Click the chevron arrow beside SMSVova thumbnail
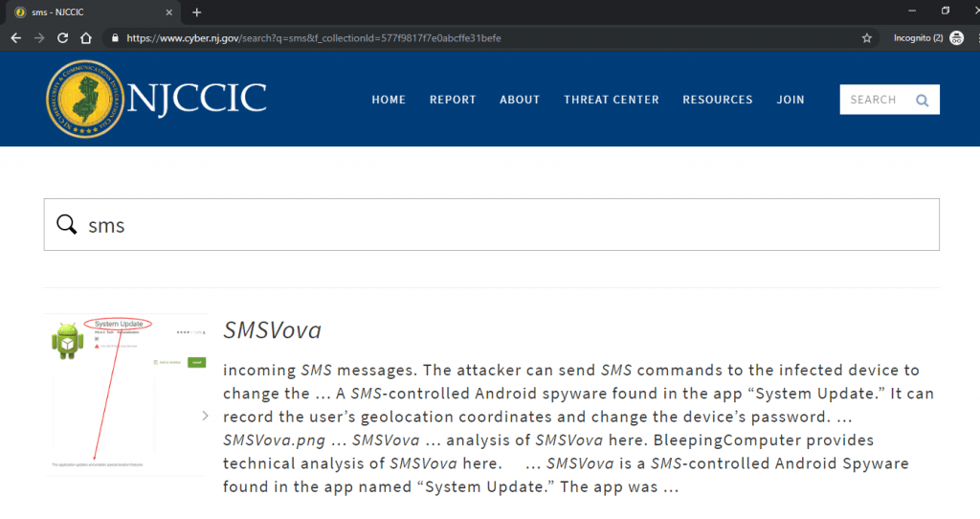The image size is (980, 519). 205,416
